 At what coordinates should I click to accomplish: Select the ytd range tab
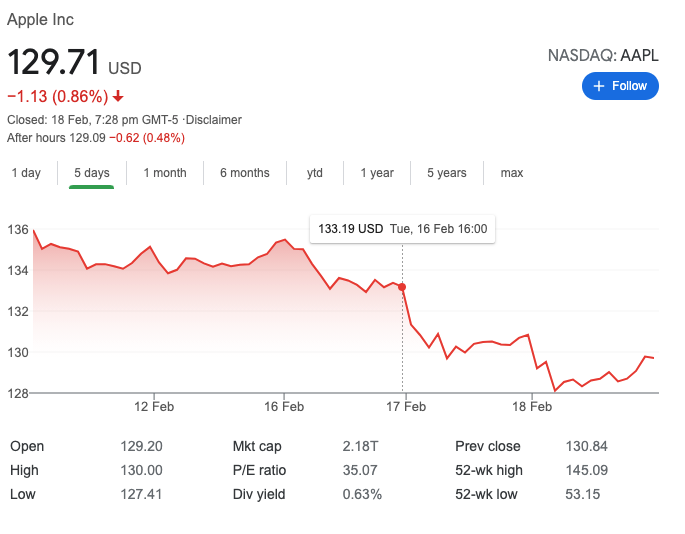click(x=315, y=173)
